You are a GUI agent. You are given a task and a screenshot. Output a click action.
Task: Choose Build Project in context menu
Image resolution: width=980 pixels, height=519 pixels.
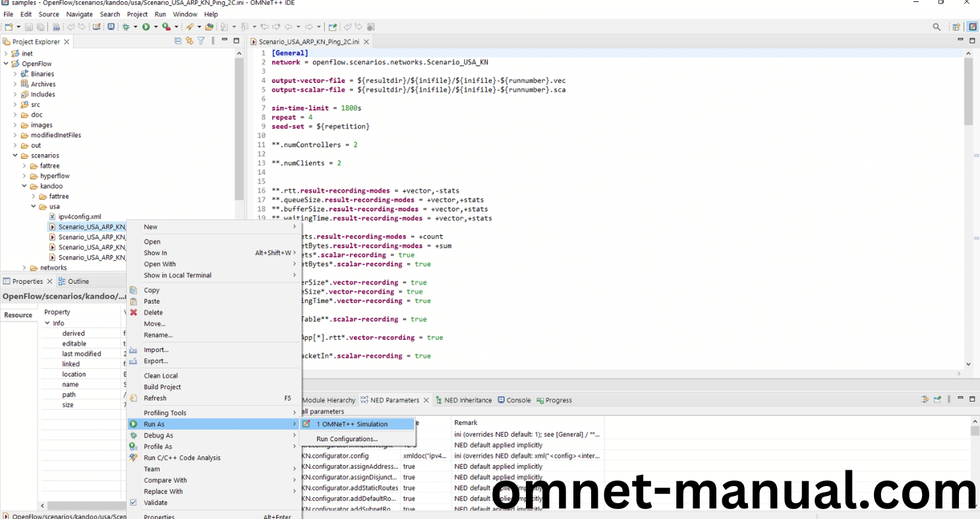coord(214,387)
